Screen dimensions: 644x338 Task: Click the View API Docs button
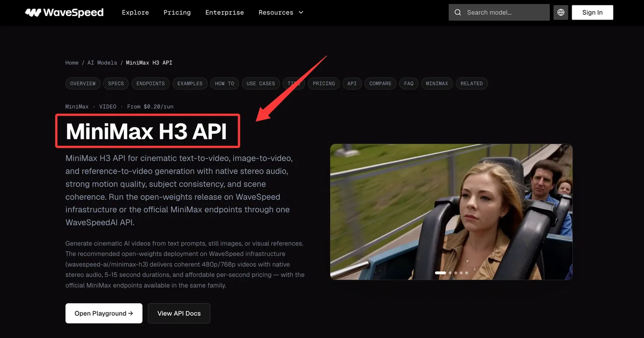pos(179,313)
